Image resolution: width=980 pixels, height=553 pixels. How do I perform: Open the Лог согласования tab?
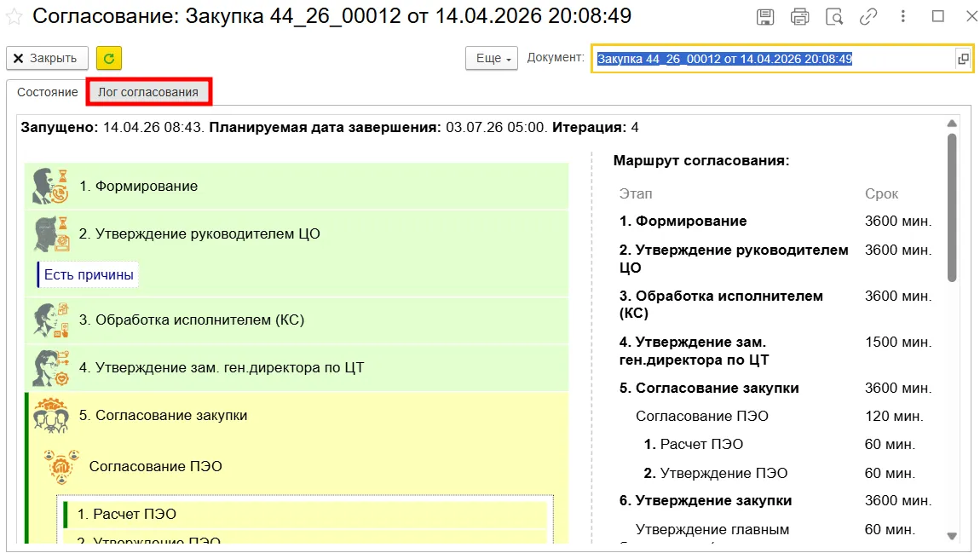[x=148, y=92]
